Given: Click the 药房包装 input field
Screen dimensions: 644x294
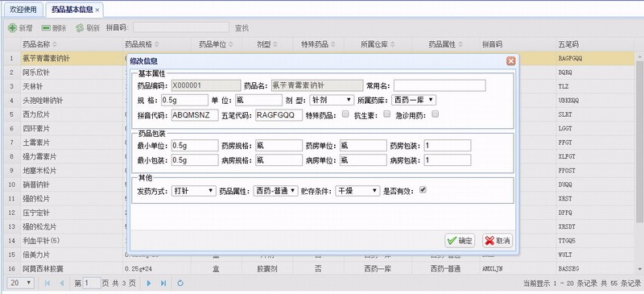Looking at the screenshot, I should pyautogui.click(x=448, y=145).
